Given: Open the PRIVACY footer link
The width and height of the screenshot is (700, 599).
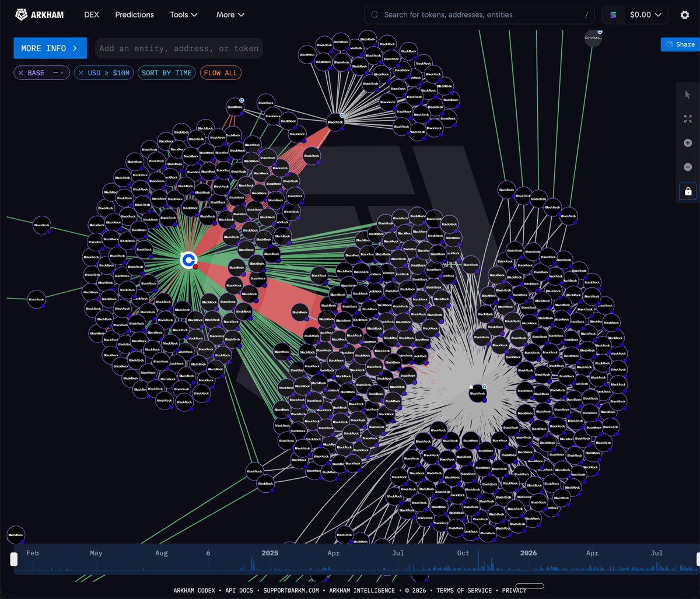Looking at the screenshot, I should 514,590.
